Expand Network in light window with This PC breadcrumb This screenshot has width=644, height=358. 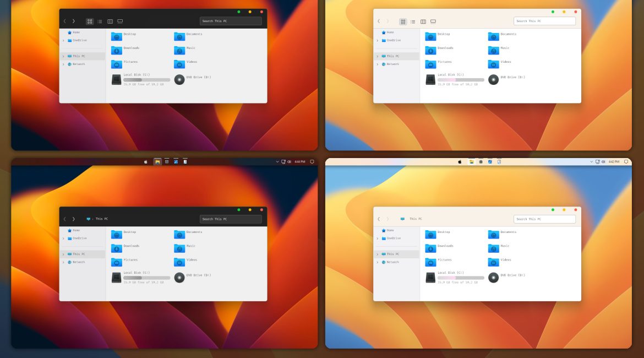click(378, 262)
